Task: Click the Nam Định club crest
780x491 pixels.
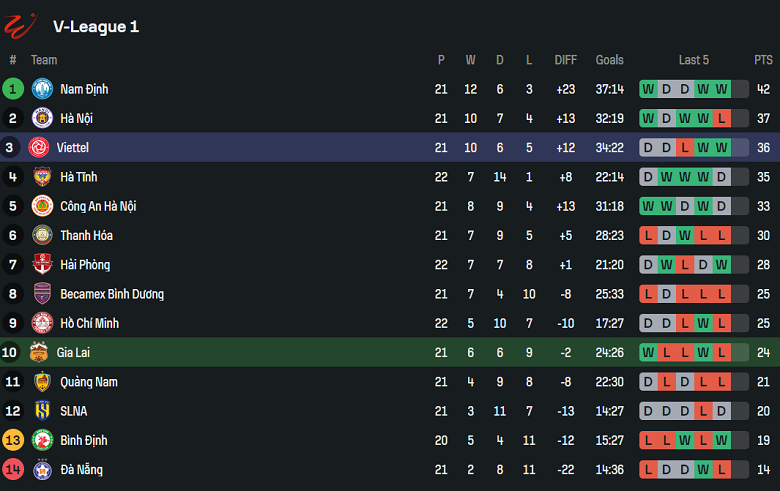Action: [42, 89]
